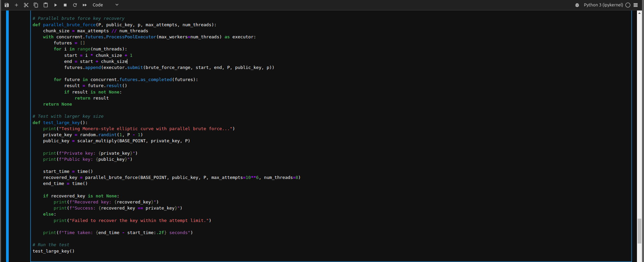Viewport: 644px width, 262px height.
Task: Place cursor on the test_large_key() call line
Action: tap(53, 251)
